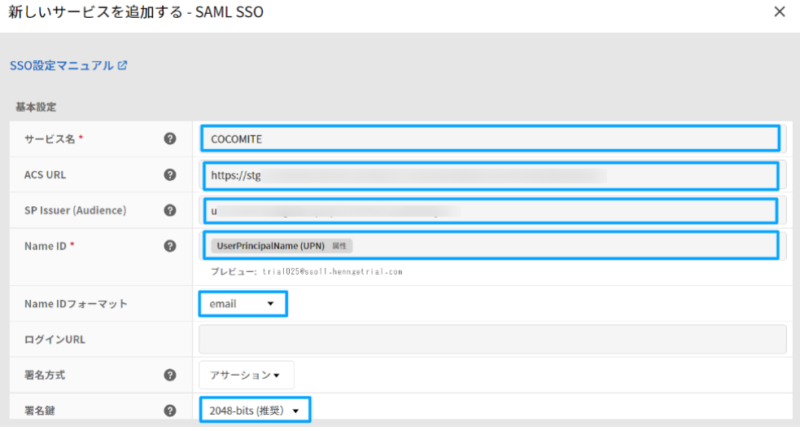Click empty area of Name ID field
This screenshot has width=800, height=431.
560,245
